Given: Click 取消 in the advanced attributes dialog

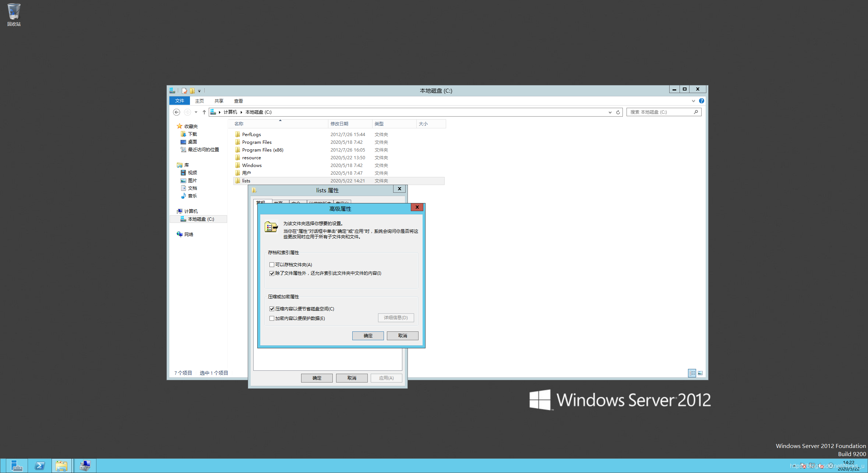Looking at the screenshot, I should 402,336.
